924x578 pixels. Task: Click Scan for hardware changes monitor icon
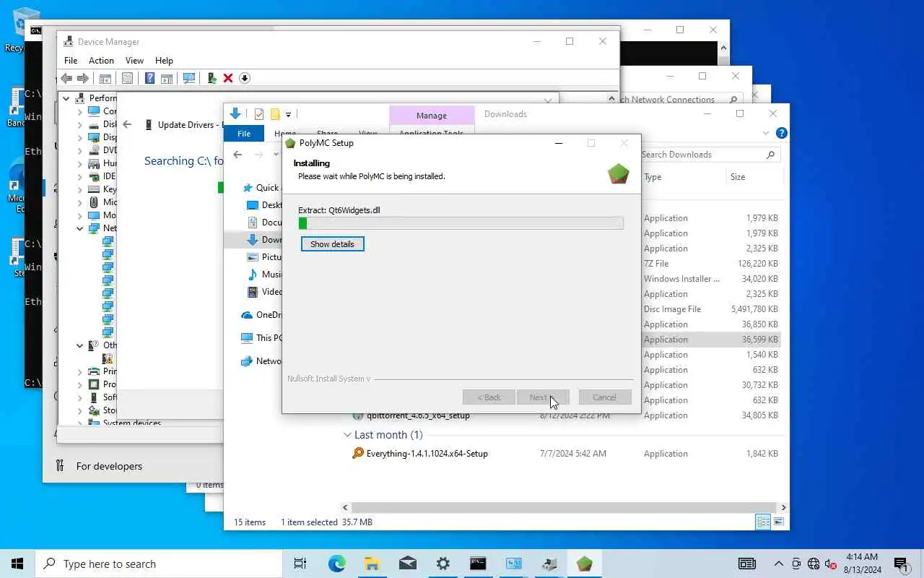click(x=189, y=78)
